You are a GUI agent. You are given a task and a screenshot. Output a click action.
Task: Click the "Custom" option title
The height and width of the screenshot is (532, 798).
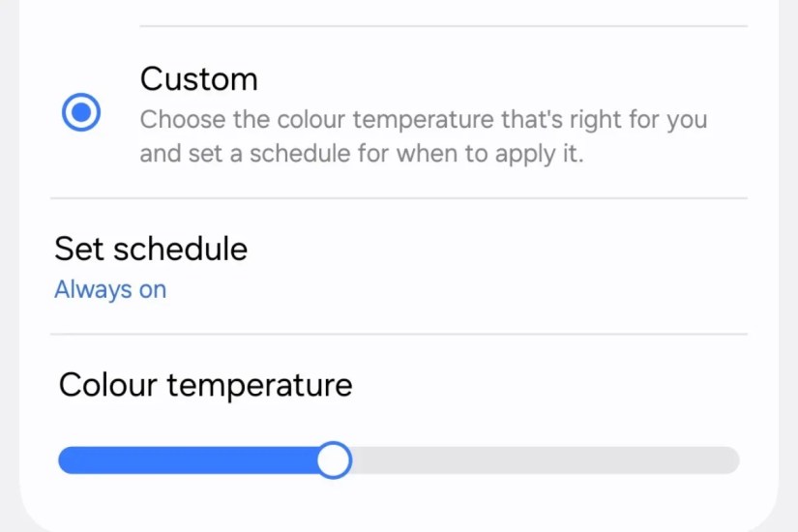coord(198,78)
